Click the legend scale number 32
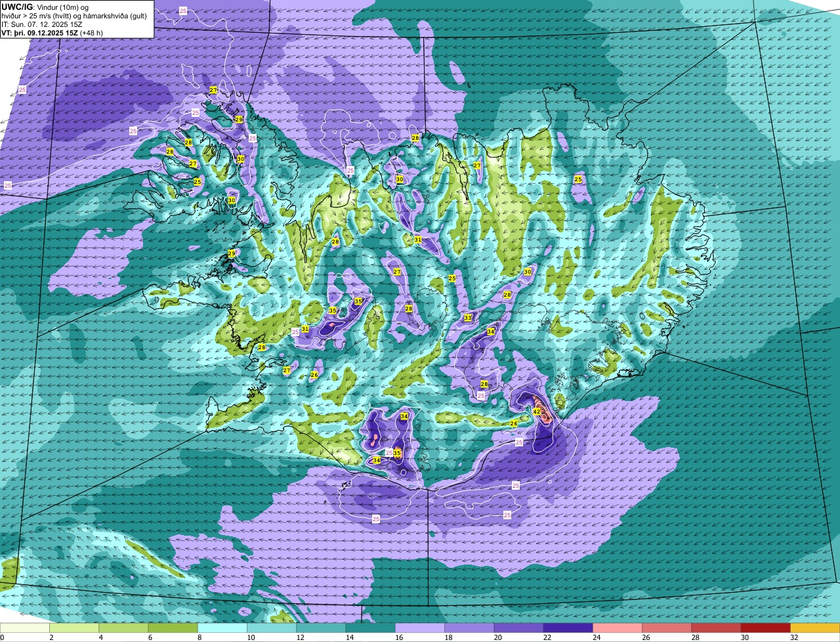840x642 pixels. (794, 637)
